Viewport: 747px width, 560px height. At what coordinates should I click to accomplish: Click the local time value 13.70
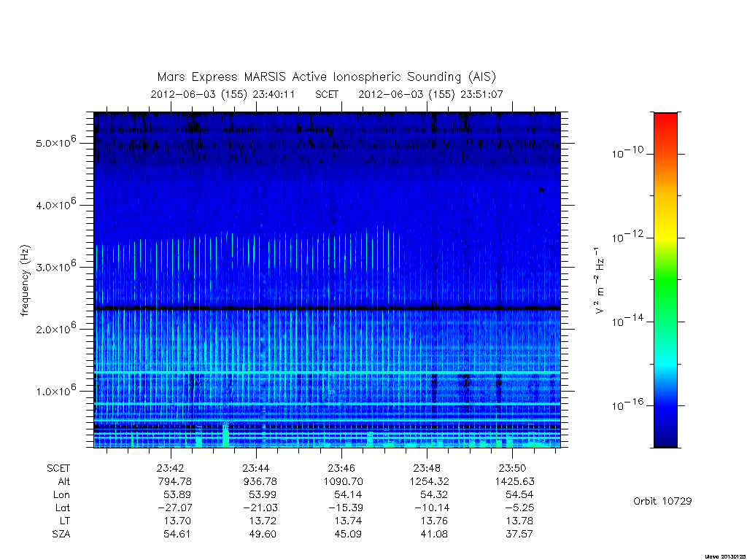[x=177, y=521]
